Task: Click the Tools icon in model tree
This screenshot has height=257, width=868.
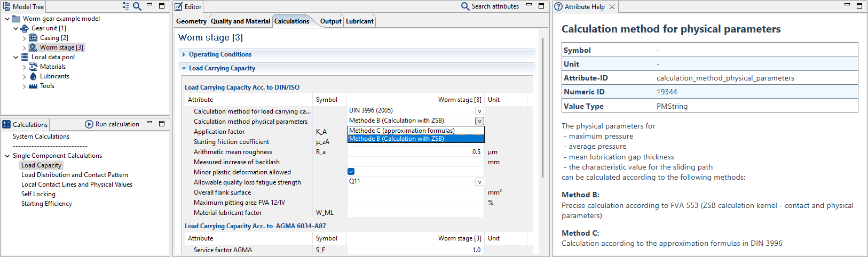Action: click(33, 86)
